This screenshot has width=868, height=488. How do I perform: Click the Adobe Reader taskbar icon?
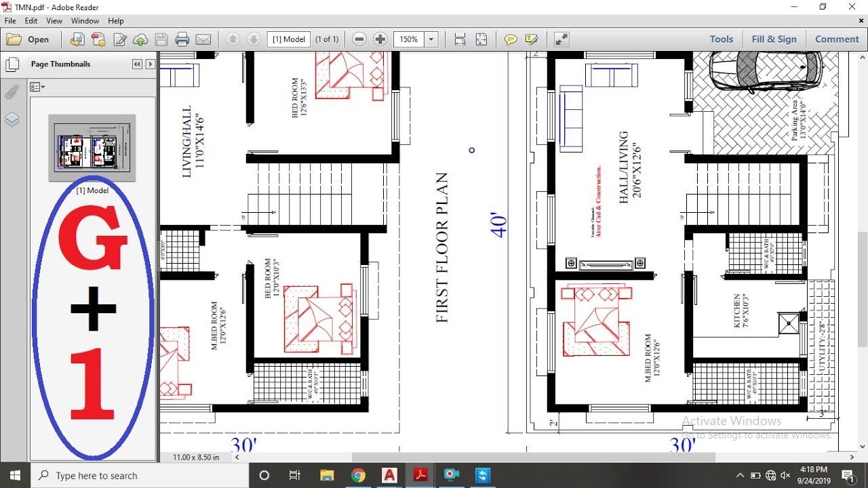pos(420,475)
